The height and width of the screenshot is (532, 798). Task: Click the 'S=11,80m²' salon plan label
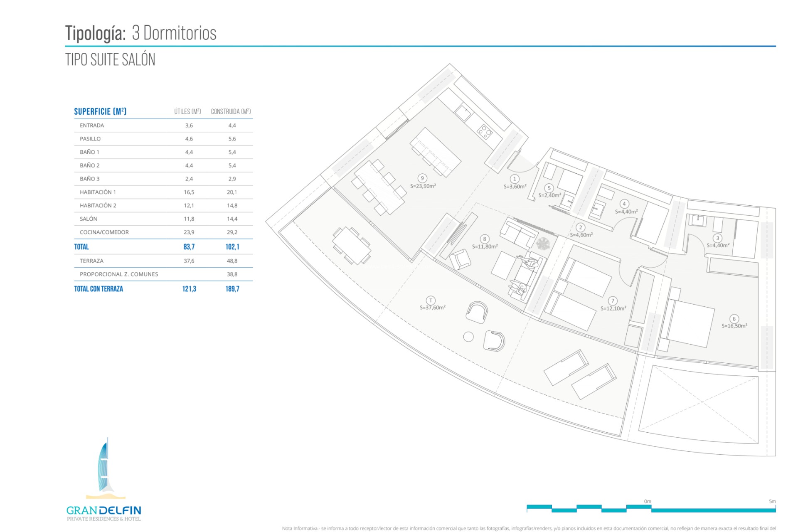(x=485, y=246)
